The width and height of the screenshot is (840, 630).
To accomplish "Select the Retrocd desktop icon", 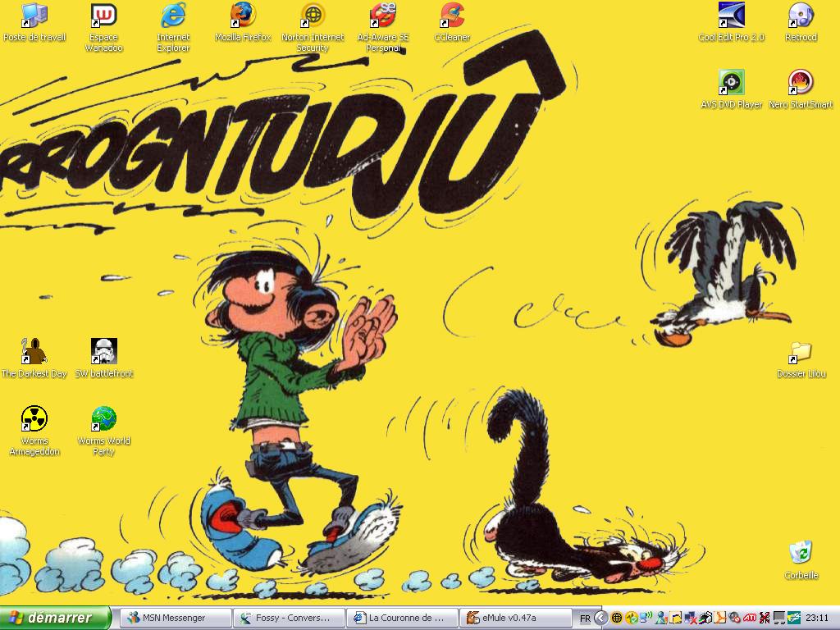I will pyautogui.click(x=801, y=24).
